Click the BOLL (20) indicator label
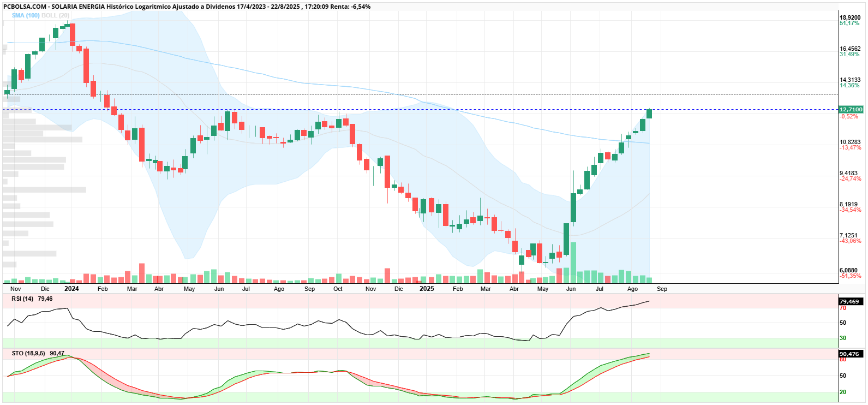Screen dimensions: 868x405 (56, 15)
